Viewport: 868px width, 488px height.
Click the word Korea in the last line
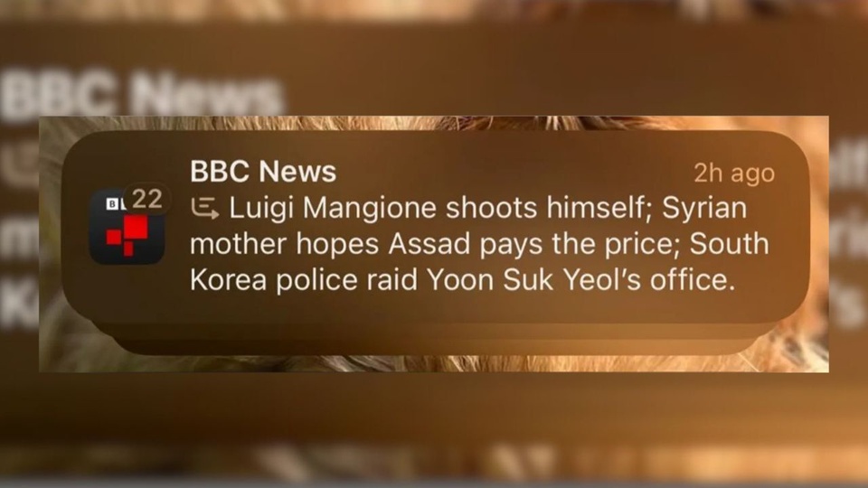pyautogui.click(x=228, y=280)
